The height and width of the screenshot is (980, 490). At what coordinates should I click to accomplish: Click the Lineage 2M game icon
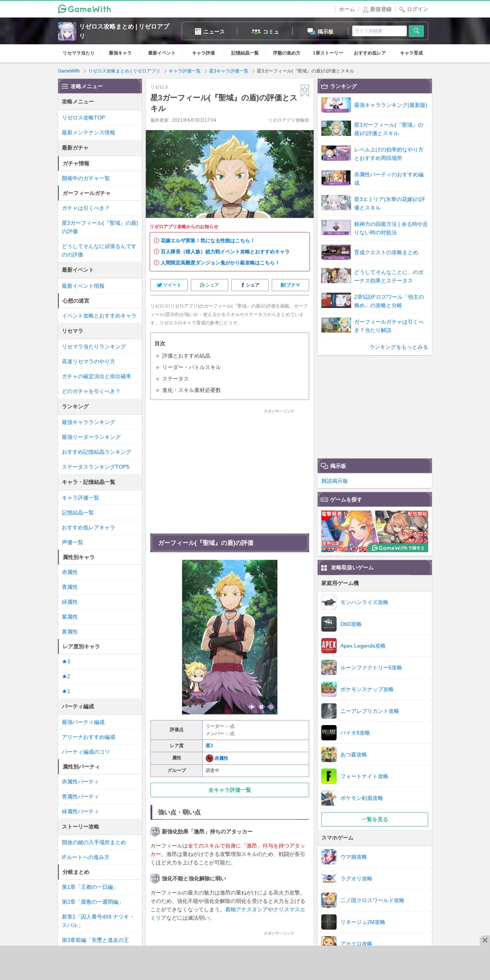(x=329, y=922)
